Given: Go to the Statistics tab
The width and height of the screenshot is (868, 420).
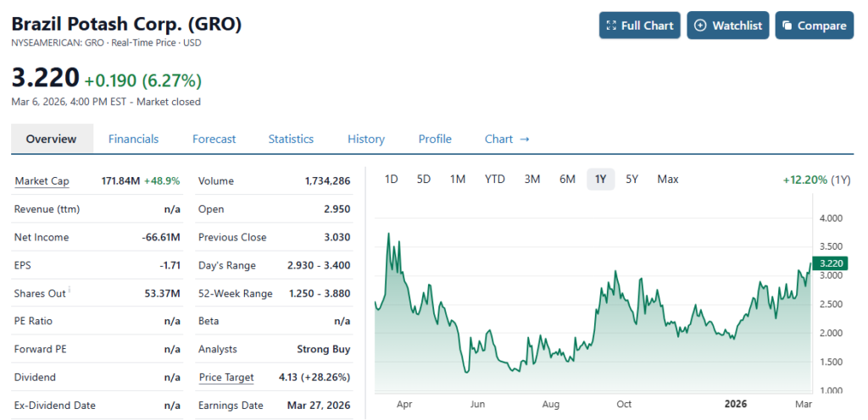Looking at the screenshot, I should pos(291,139).
